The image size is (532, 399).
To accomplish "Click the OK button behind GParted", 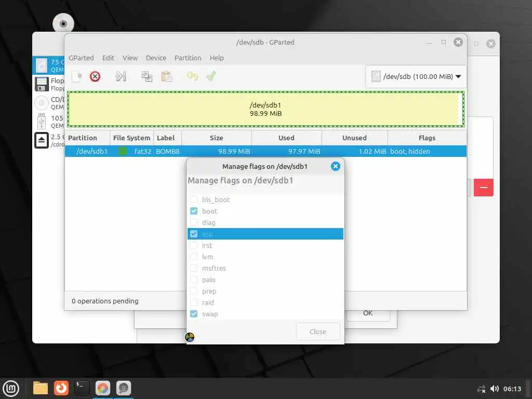I will click(x=368, y=313).
